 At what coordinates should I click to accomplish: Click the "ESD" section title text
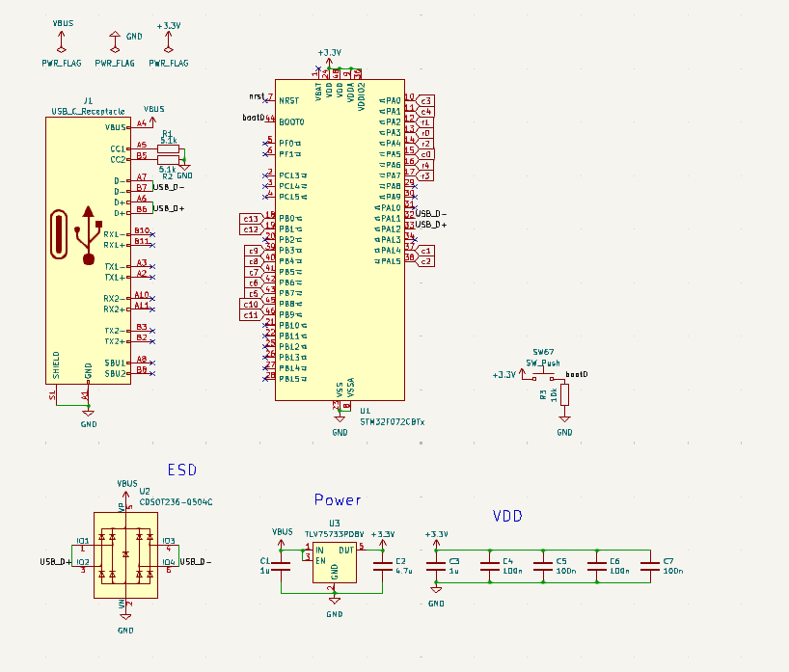point(182,470)
